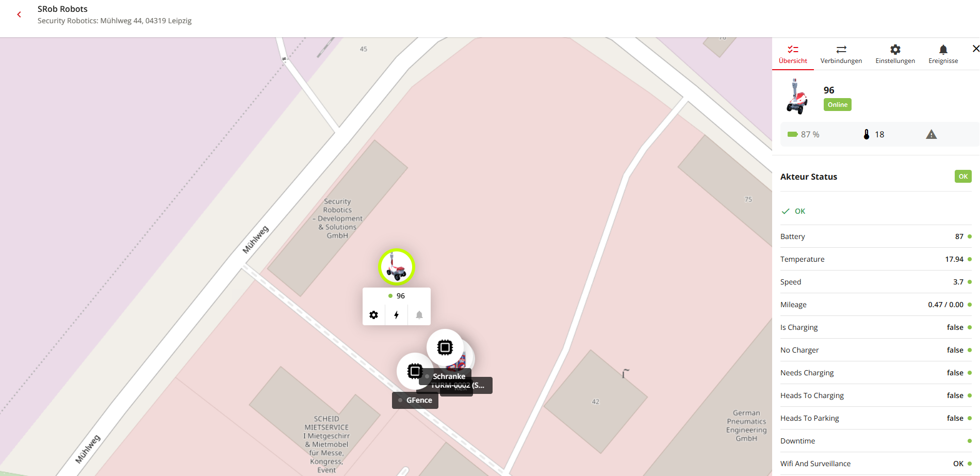Open settings gear in robot 96 popup
The width and height of the screenshot is (980, 476).
coord(374,315)
